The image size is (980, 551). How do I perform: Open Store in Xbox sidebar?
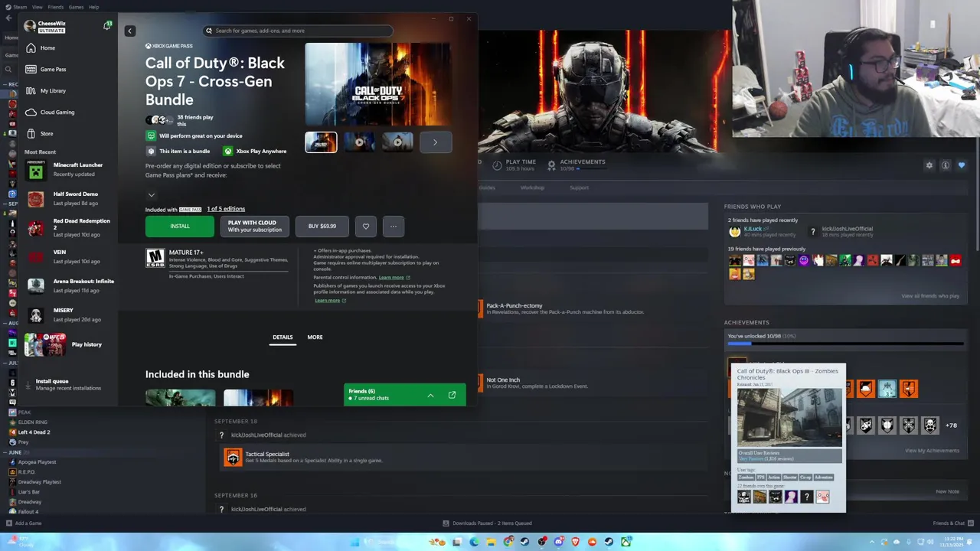(47, 133)
